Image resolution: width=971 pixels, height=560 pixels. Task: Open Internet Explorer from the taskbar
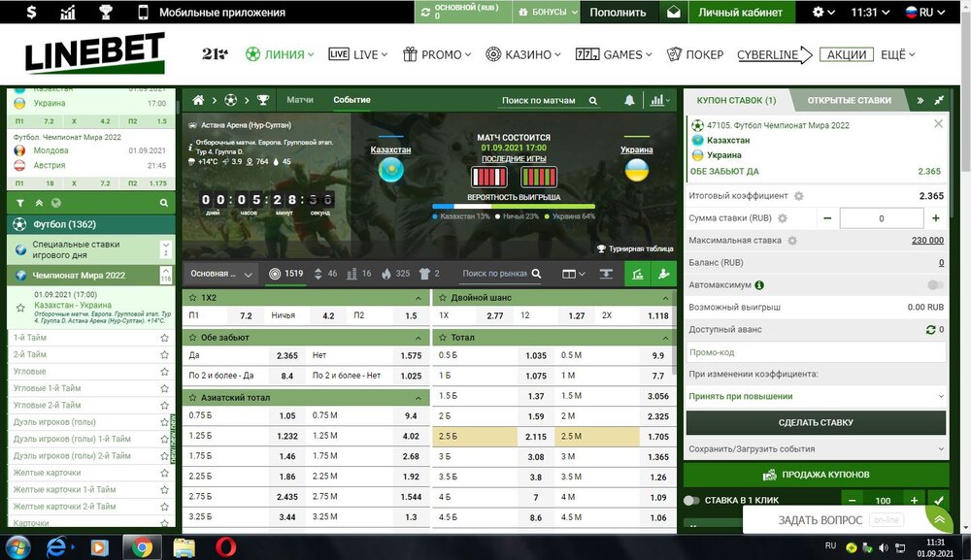[x=57, y=547]
